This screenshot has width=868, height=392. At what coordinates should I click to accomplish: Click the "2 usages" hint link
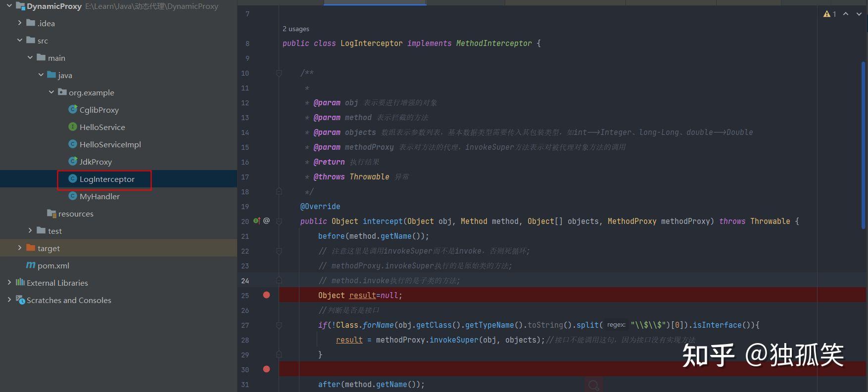point(296,29)
